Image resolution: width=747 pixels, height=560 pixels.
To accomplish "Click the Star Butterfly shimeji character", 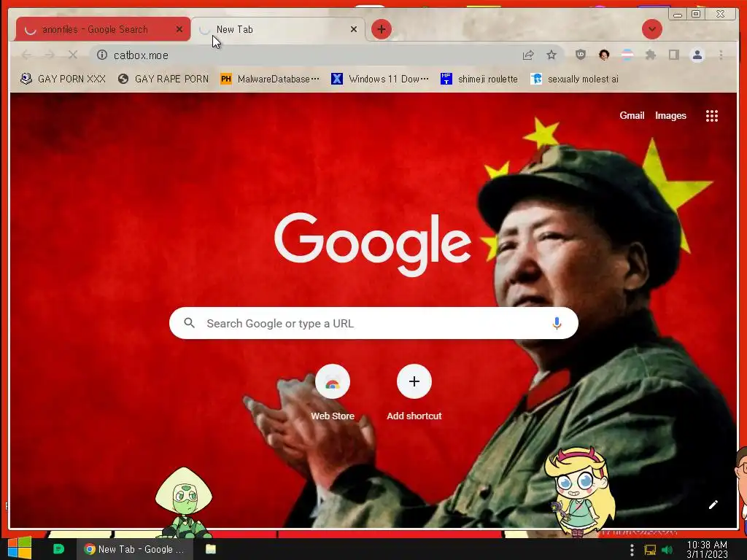I will pyautogui.click(x=579, y=491).
